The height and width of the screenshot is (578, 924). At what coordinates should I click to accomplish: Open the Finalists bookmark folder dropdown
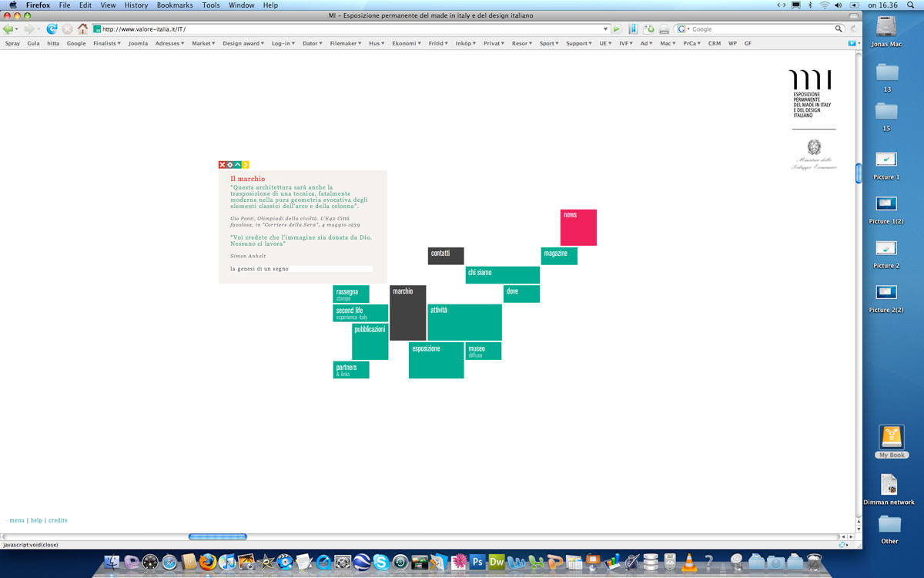[107, 44]
